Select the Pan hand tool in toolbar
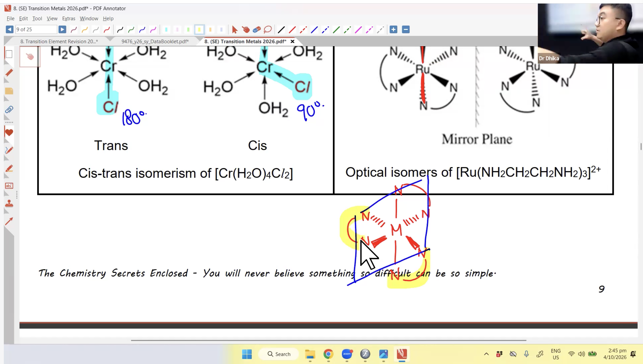This screenshot has height=364, width=643. point(246,29)
